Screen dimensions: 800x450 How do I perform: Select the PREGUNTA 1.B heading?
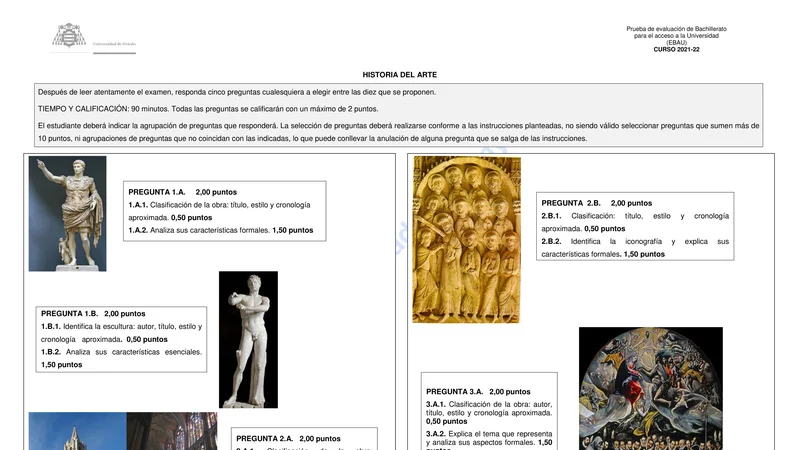(x=93, y=313)
